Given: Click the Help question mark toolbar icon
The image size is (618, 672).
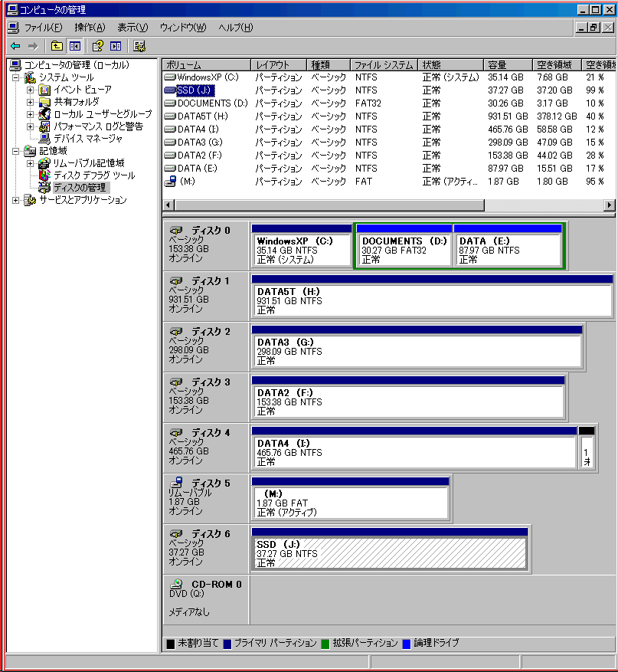Looking at the screenshot, I should [97, 46].
